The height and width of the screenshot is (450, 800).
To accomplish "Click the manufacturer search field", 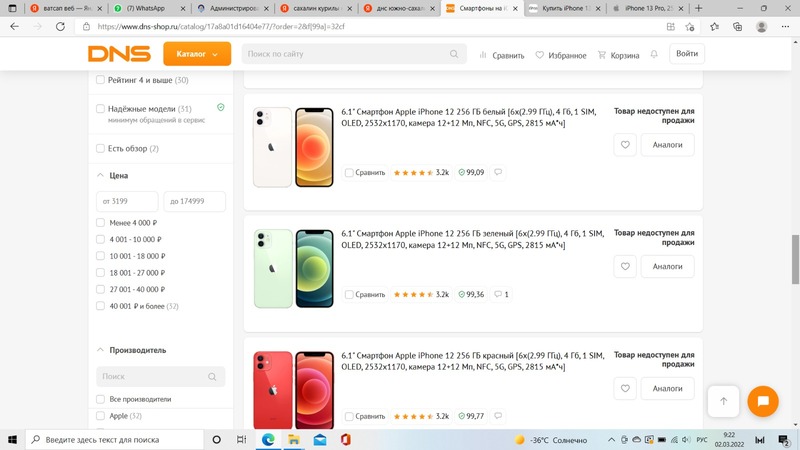I will 160,377.
